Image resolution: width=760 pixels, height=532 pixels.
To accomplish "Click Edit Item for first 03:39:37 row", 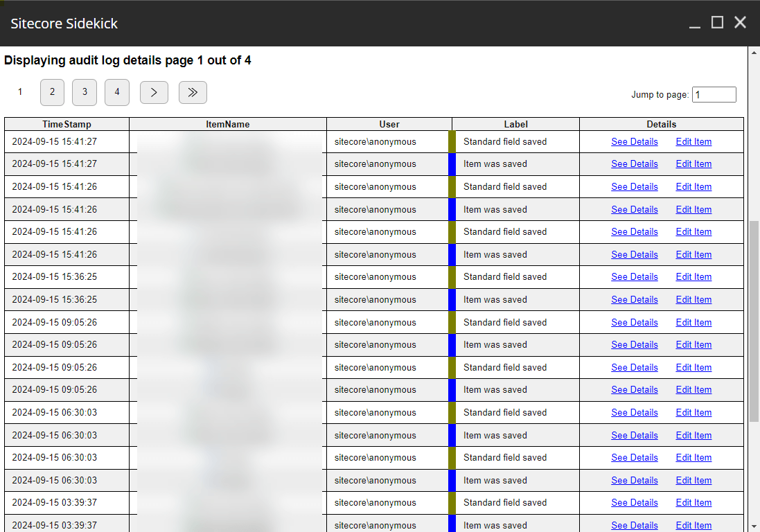I will coord(693,503).
